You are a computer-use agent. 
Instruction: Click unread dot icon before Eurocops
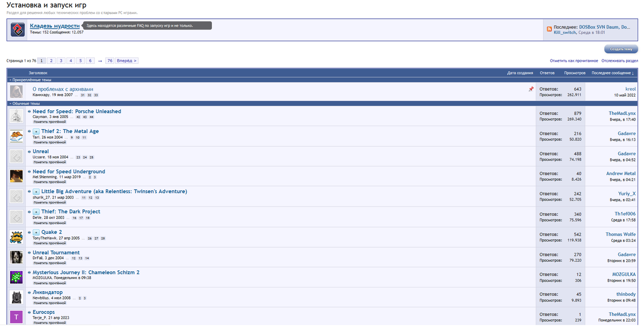pos(29,312)
